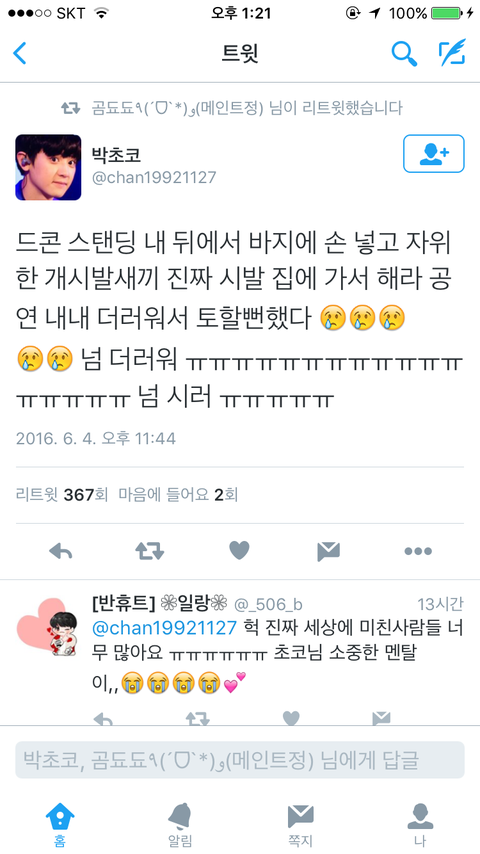
Task: Open @chan19921127 mention link in reply
Action: 164,627
